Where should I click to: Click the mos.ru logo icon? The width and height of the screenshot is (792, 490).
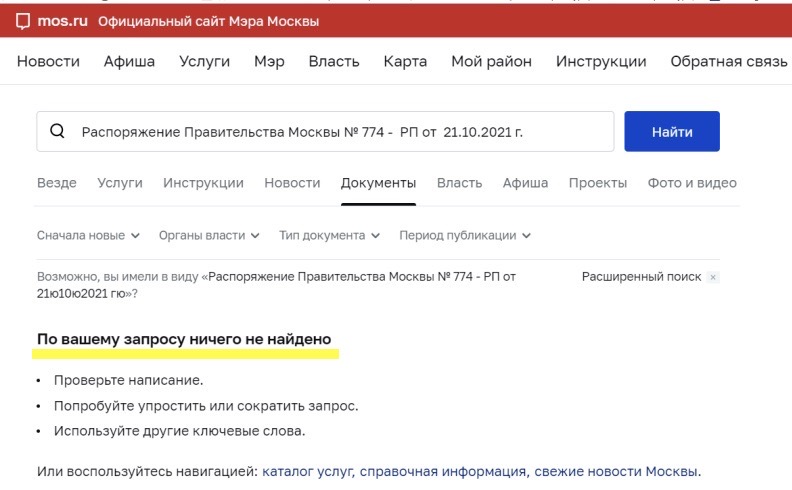point(23,21)
